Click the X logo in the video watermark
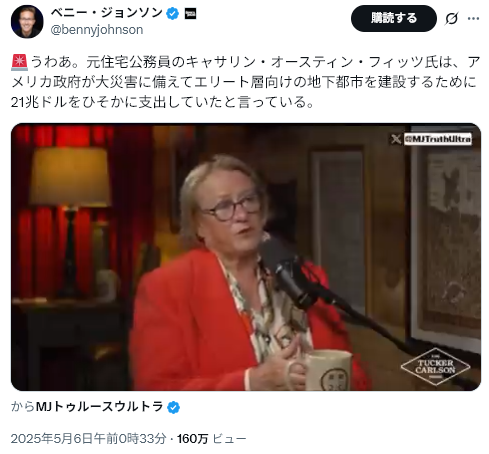 click(396, 139)
